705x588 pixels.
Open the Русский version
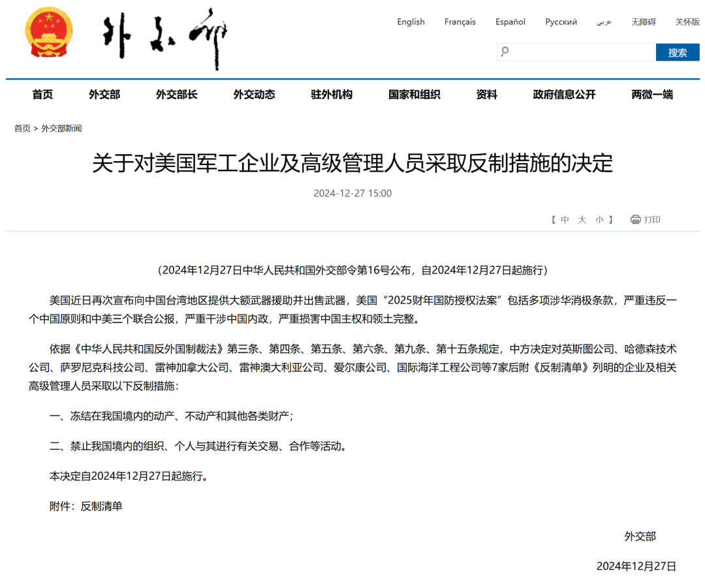(x=561, y=22)
